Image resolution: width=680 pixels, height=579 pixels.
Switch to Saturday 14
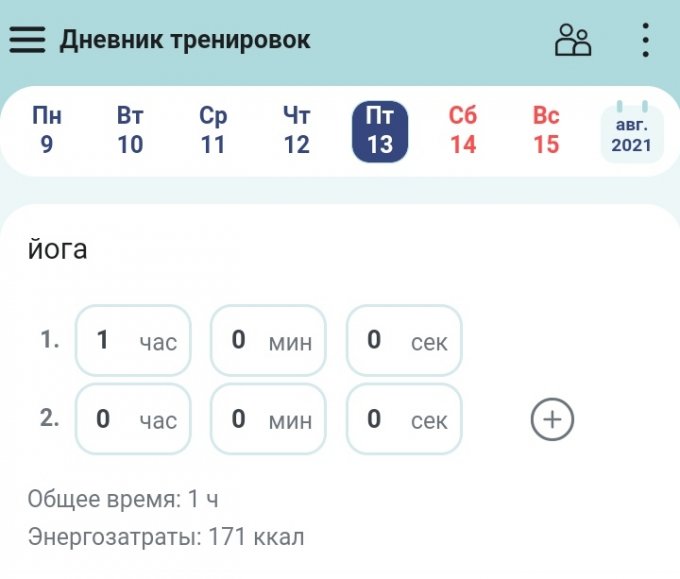click(463, 131)
